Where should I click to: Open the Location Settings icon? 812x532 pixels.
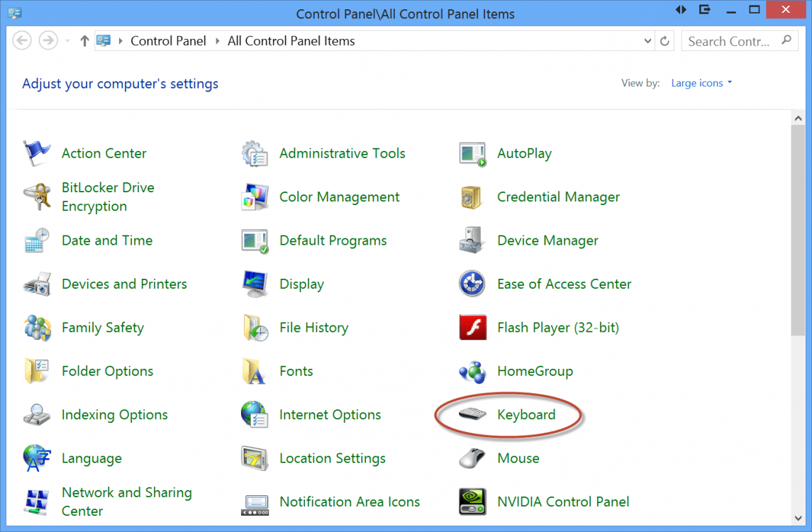[x=255, y=458]
